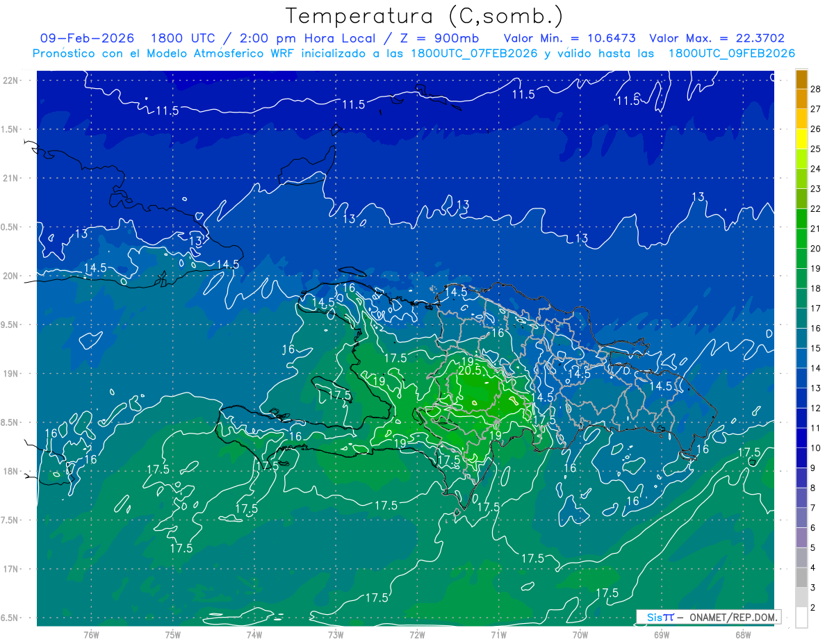Click the color scale label "7"
The image size is (834, 644).
(x=813, y=508)
